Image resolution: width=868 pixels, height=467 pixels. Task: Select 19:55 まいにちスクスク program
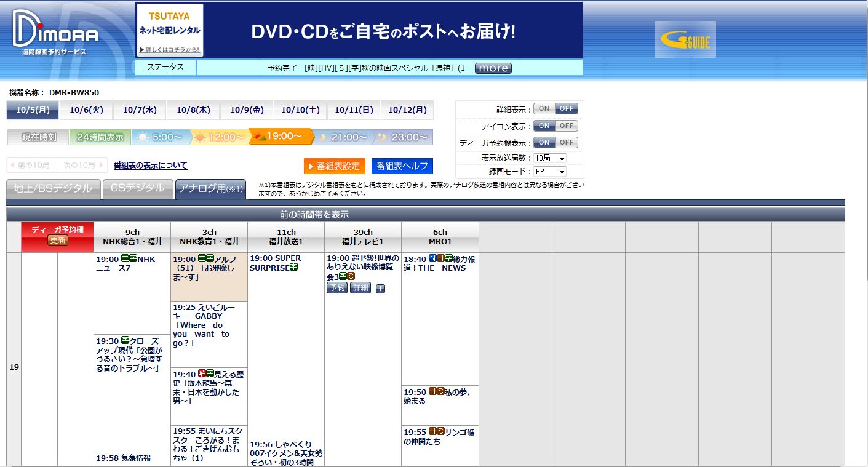[x=209, y=446]
